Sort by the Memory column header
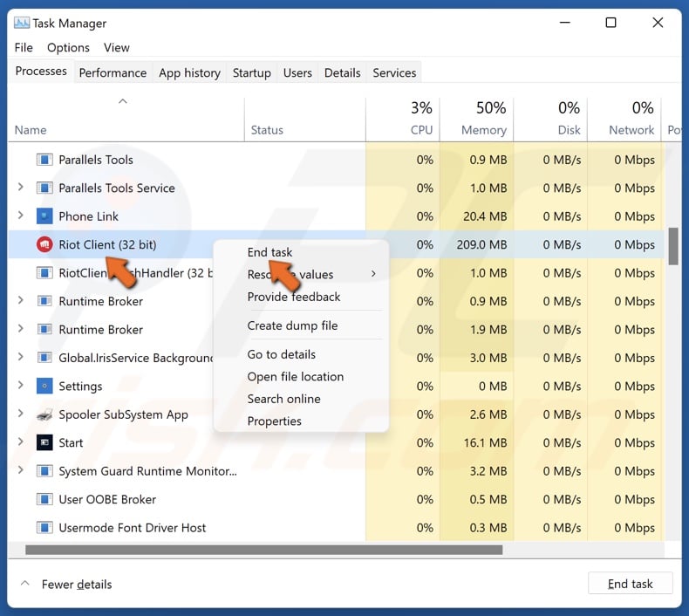Image resolution: width=689 pixels, height=616 pixels. point(477,120)
